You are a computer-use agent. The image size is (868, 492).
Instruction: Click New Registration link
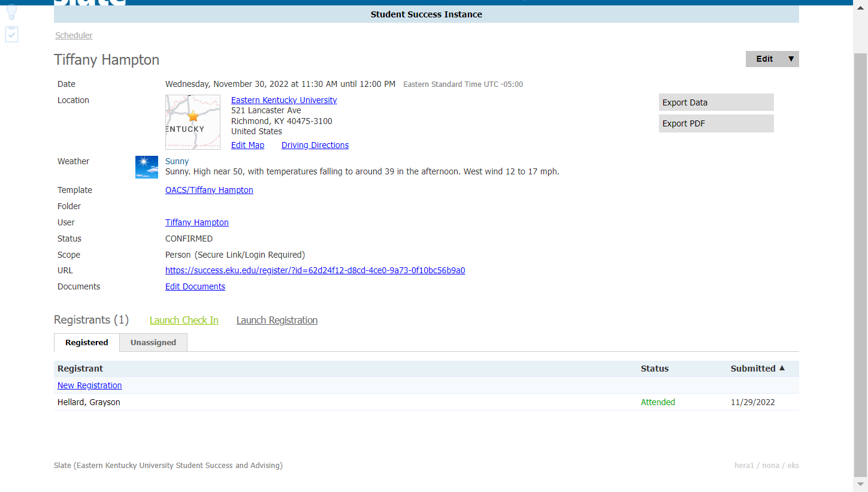pos(90,385)
